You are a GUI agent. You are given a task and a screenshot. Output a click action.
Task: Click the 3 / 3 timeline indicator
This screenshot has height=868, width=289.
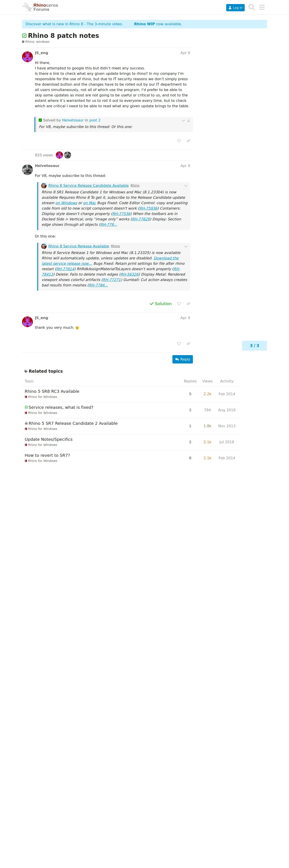[254, 346]
